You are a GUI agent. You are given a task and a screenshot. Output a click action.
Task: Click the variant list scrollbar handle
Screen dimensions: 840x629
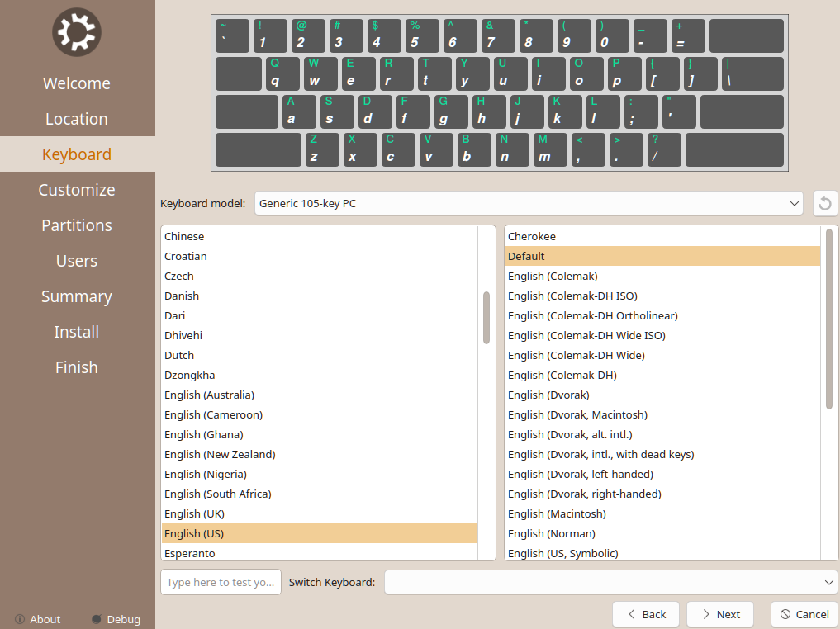coord(829,318)
